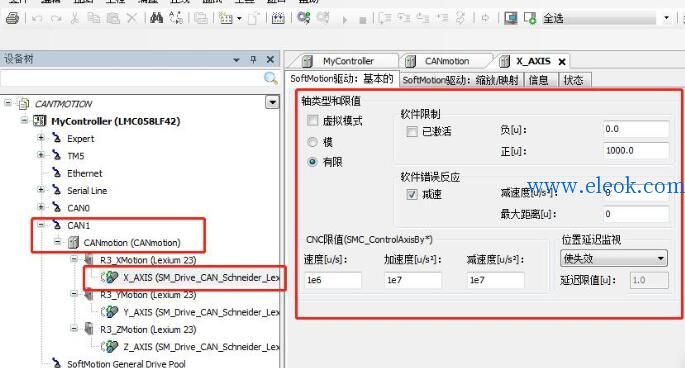Expand the Expert tree node
Screen dimensions: 685x368
(x=41, y=138)
